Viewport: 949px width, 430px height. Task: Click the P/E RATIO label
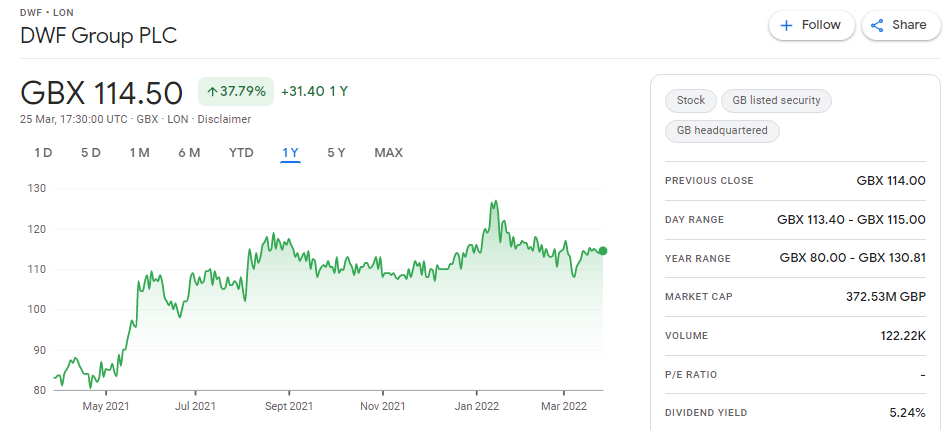691,374
